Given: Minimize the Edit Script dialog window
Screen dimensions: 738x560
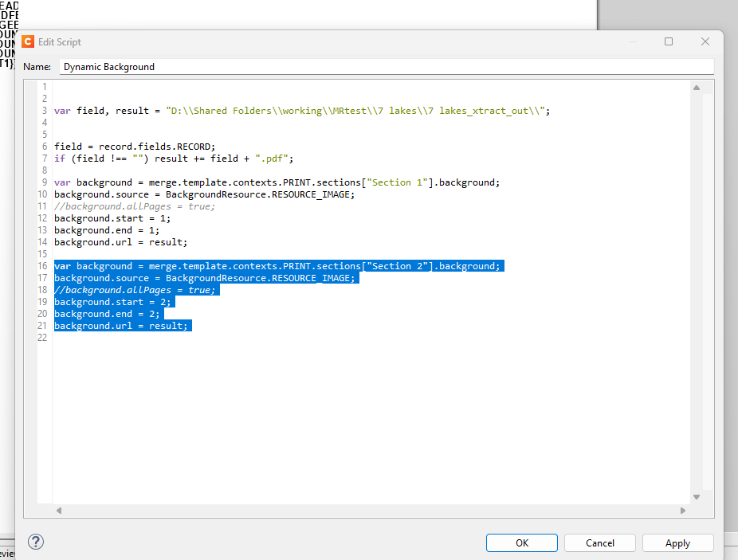Looking at the screenshot, I should click(x=632, y=41).
